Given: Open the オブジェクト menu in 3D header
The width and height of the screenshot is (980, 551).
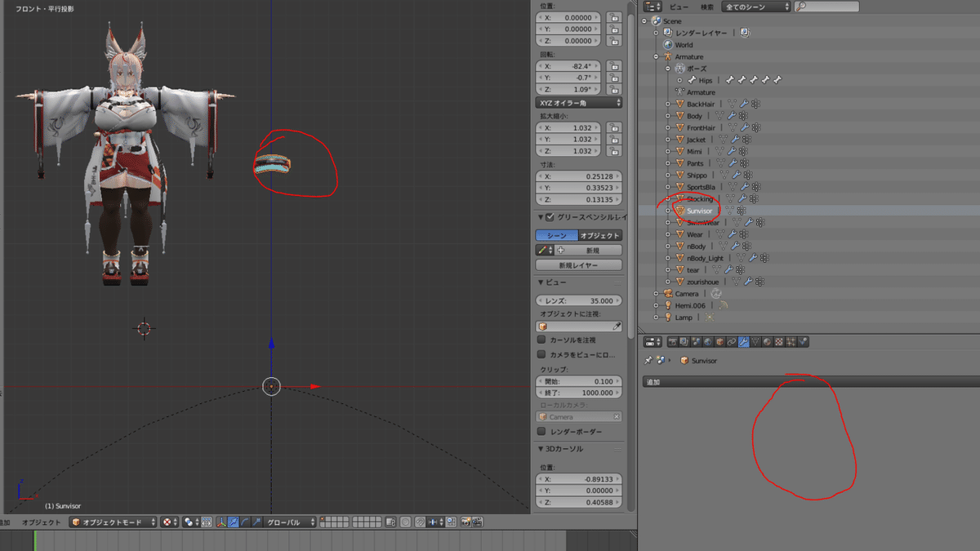Looking at the screenshot, I should [x=41, y=522].
